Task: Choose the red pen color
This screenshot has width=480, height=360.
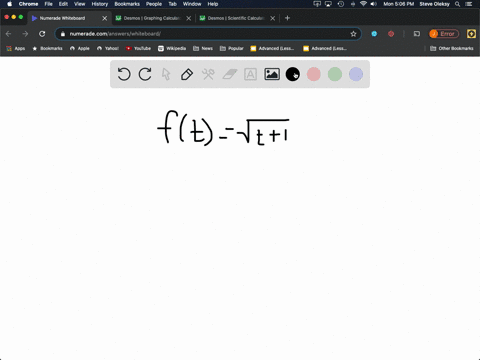Action: pos(314,74)
